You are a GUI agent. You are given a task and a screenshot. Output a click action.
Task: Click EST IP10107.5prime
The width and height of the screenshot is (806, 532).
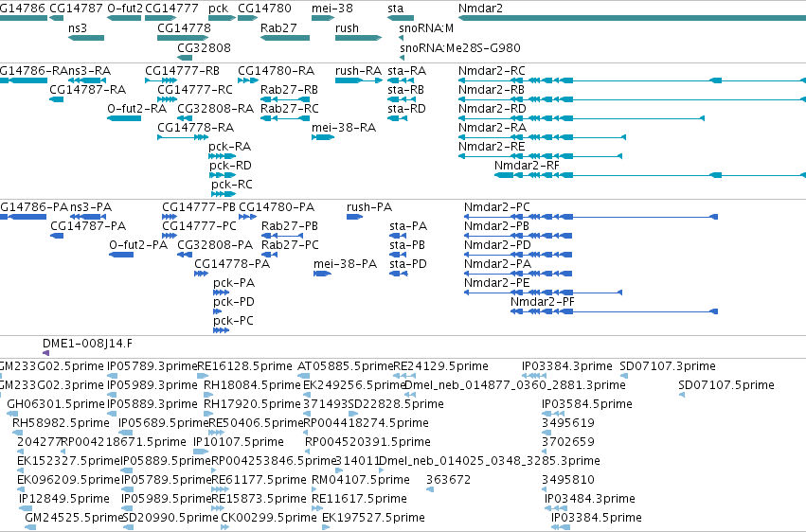(238, 442)
